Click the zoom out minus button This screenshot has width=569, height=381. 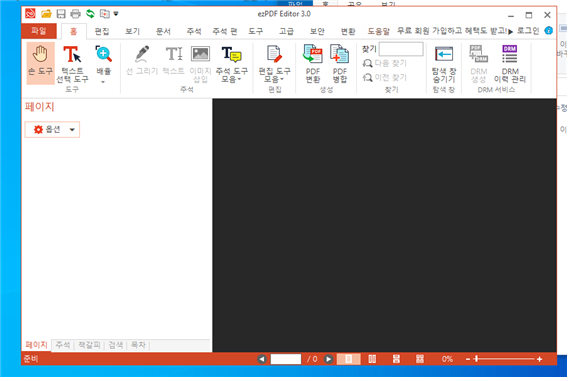click(468, 359)
